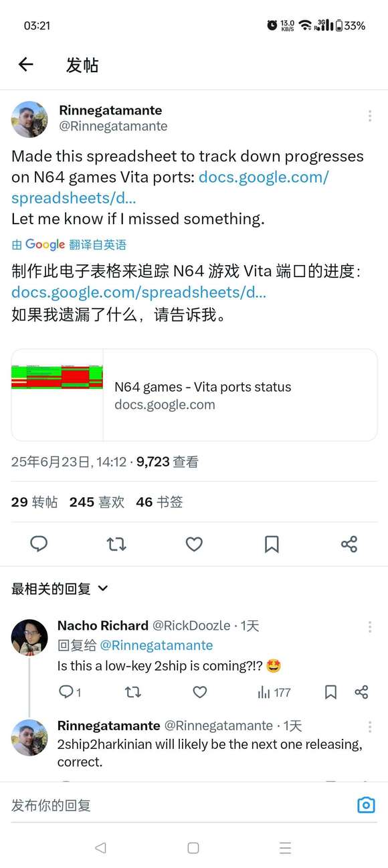View analytics showing 177 on Nacho's reply
Viewport: 388px width, 868px height.
tap(274, 692)
